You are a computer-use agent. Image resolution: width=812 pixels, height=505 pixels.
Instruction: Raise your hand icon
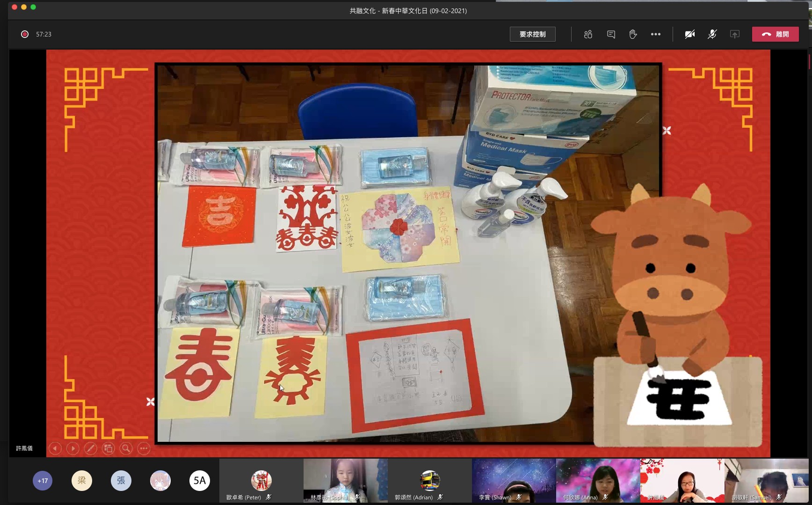[633, 34]
